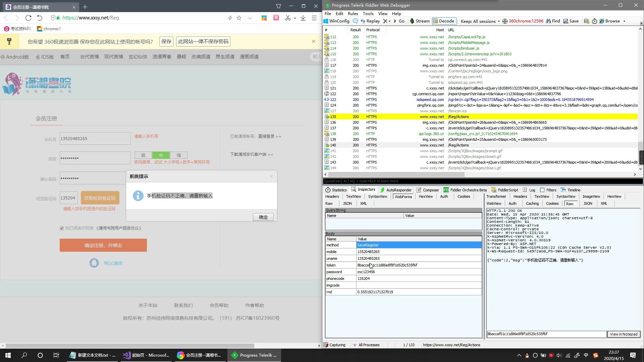This screenshot has height=362, width=644.
Task: Toggle Stream mode in Fiddler toolbar
Action: tap(420, 21)
